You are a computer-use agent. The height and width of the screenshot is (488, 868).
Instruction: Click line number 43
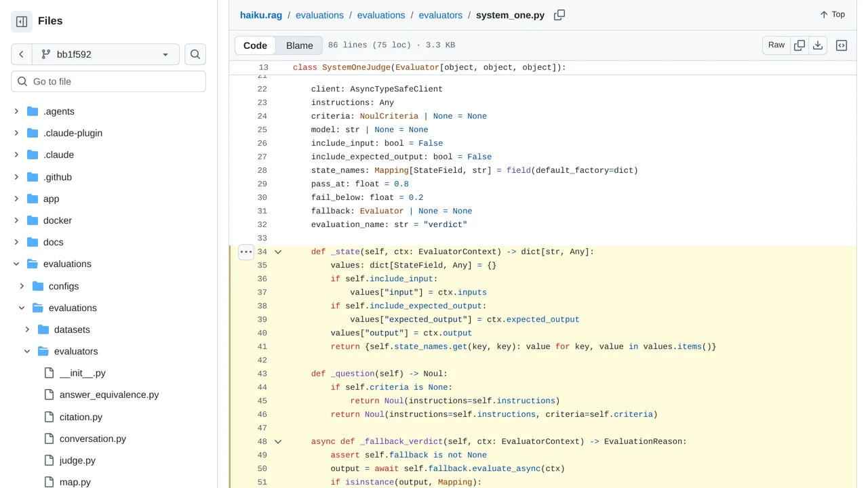[x=262, y=373]
